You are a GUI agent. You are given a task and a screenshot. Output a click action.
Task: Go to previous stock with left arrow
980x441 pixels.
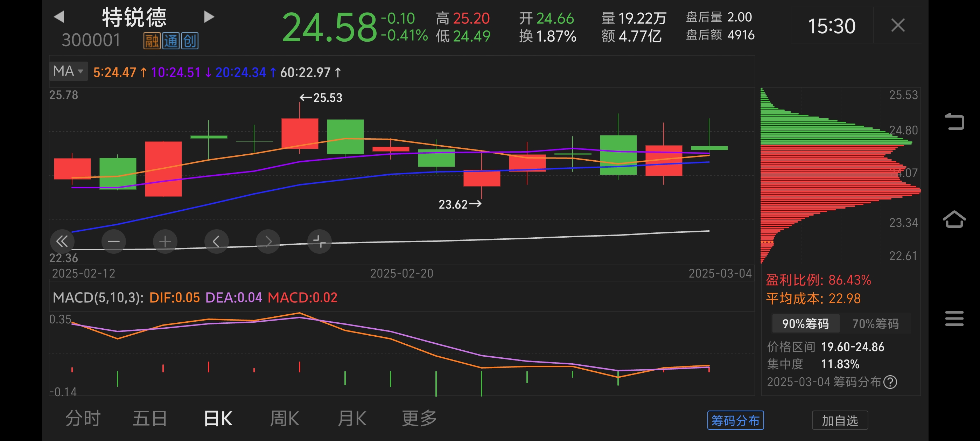click(59, 17)
